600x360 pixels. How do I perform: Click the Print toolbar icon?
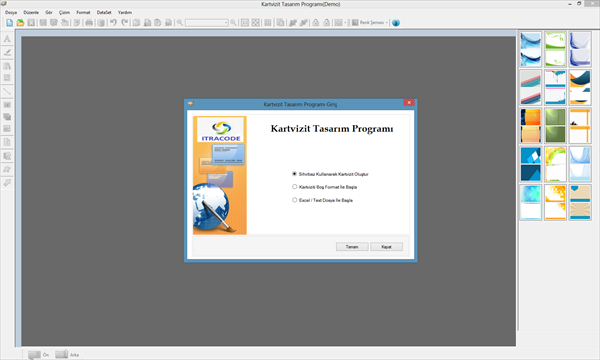click(x=89, y=23)
